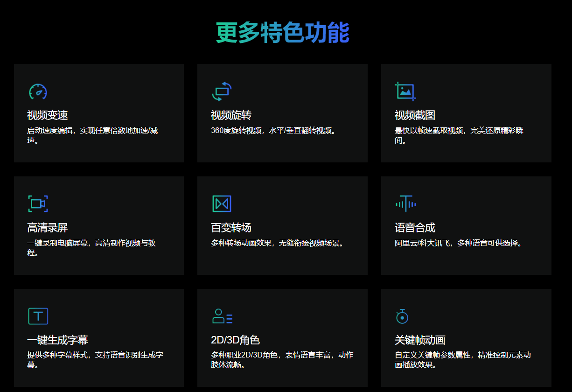This screenshot has height=392, width=572.
Task: Click the 高清录屏 screen recording icon
Action: [37, 204]
